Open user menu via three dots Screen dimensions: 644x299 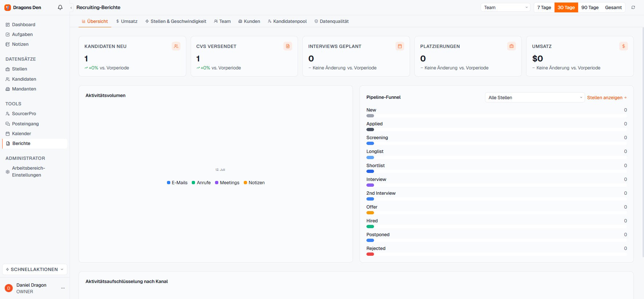coord(63,288)
